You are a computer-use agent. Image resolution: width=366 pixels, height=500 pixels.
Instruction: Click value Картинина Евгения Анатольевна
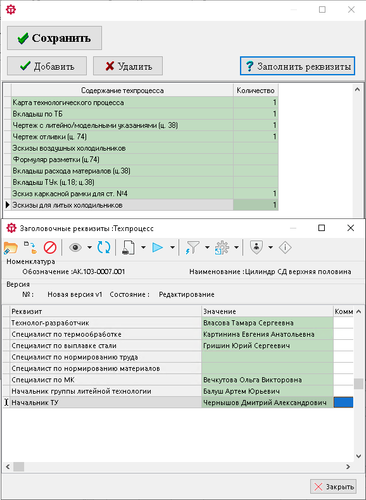click(267, 334)
